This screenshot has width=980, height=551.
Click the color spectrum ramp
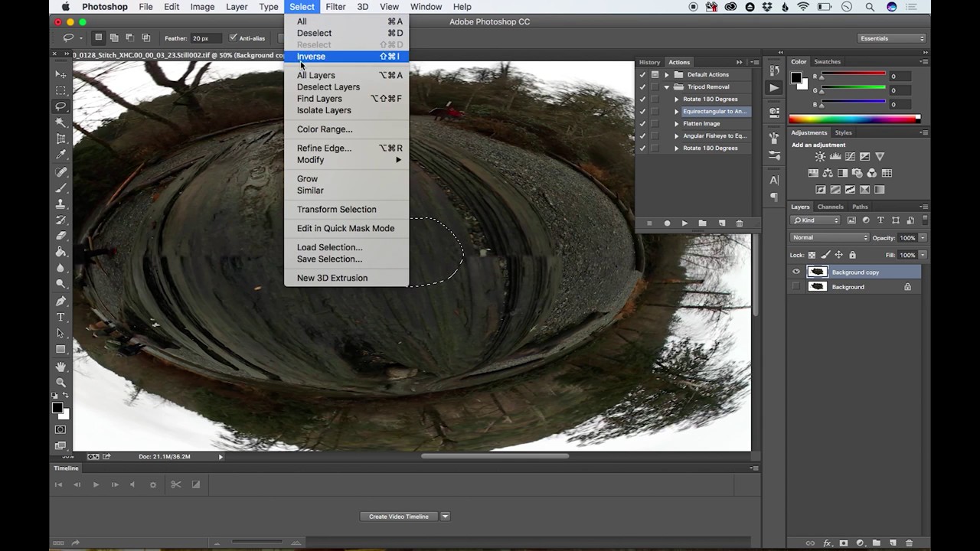tap(856, 119)
